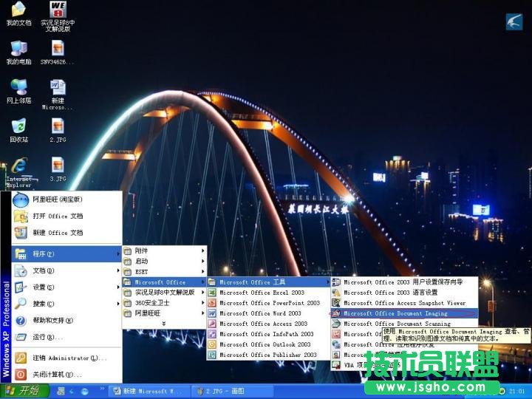Launch Microsoft Office InfoPath 2003
This screenshot has width=532, height=399.
(x=269, y=334)
